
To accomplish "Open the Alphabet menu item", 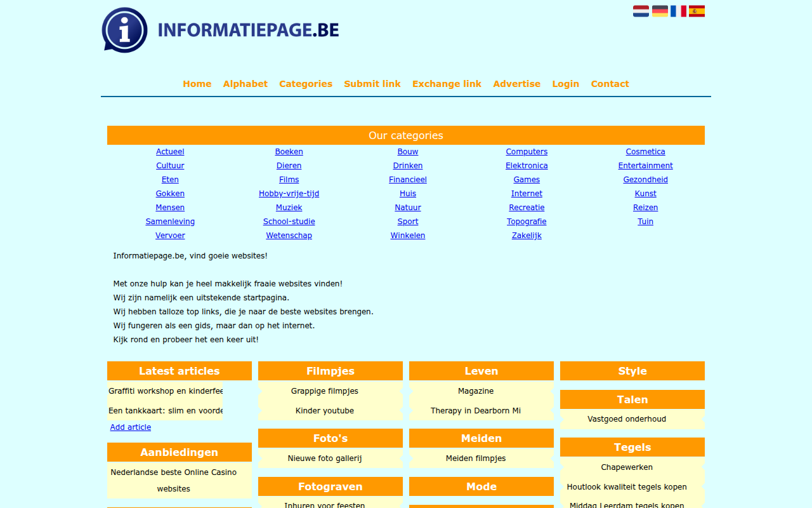I will (x=246, y=84).
